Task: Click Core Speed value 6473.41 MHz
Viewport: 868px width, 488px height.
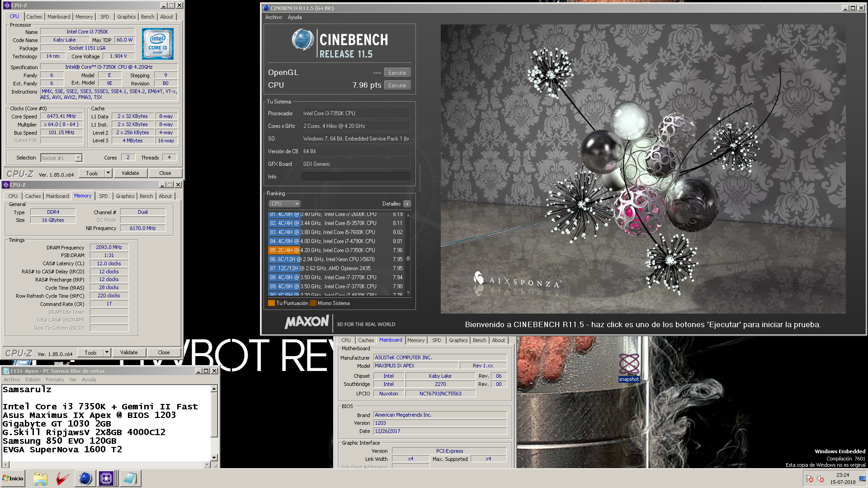Action: 61,116
